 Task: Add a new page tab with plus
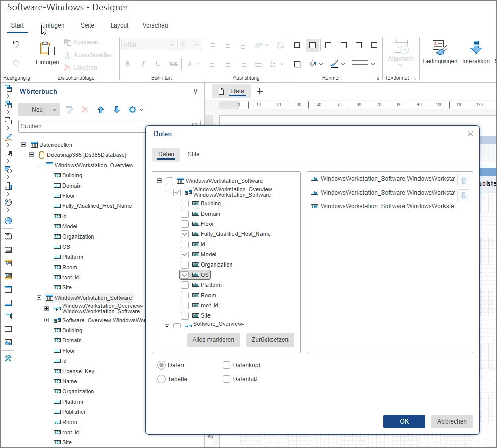[x=260, y=91]
